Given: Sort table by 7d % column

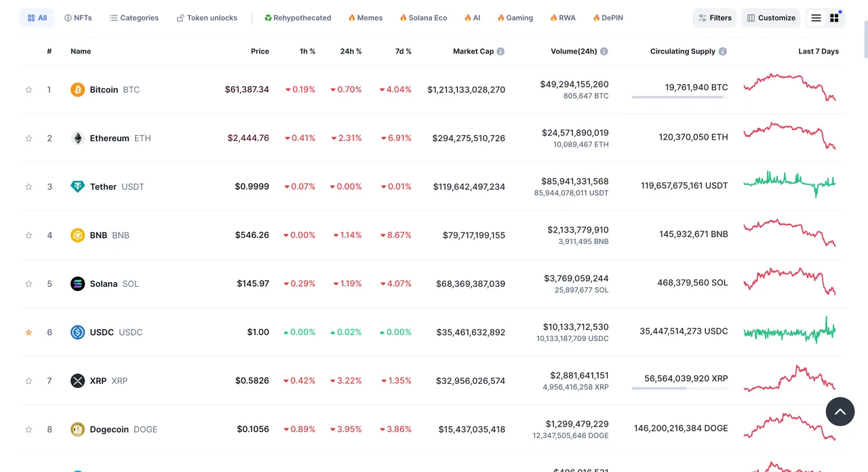Looking at the screenshot, I should pyautogui.click(x=402, y=52).
